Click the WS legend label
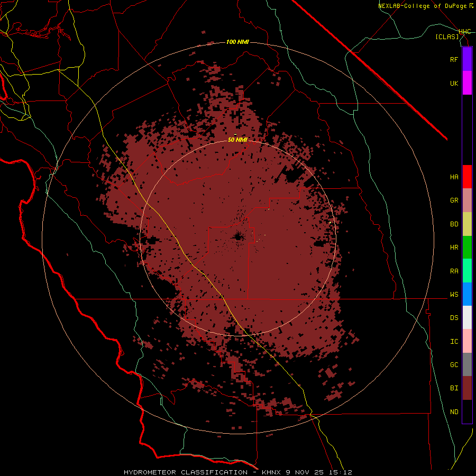The image size is (476, 476). [454, 295]
